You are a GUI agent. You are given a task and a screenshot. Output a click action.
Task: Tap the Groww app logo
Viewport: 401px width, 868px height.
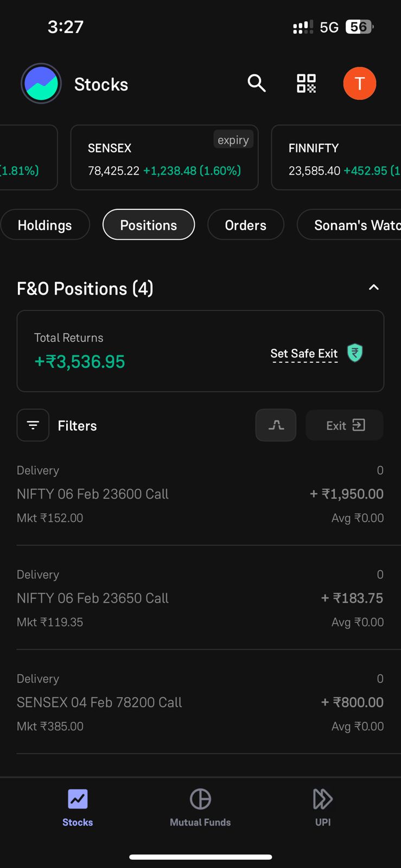[x=41, y=84]
